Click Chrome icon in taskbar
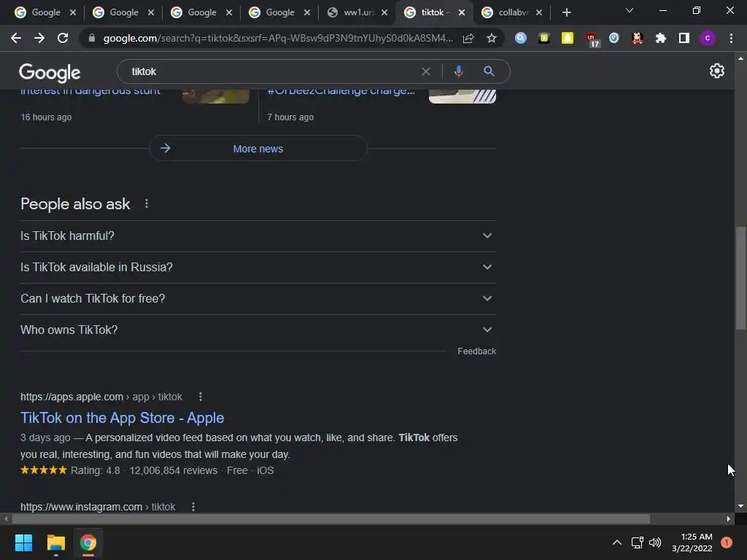The height and width of the screenshot is (560, 747). point(88,542)
